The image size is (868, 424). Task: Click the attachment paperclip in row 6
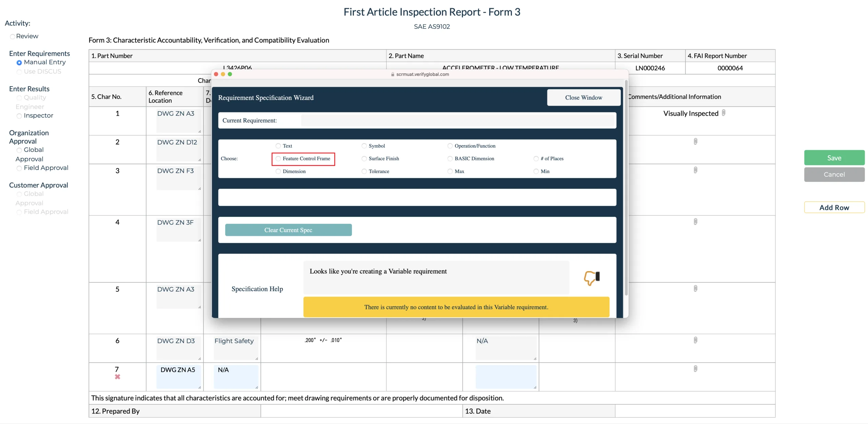695,340
